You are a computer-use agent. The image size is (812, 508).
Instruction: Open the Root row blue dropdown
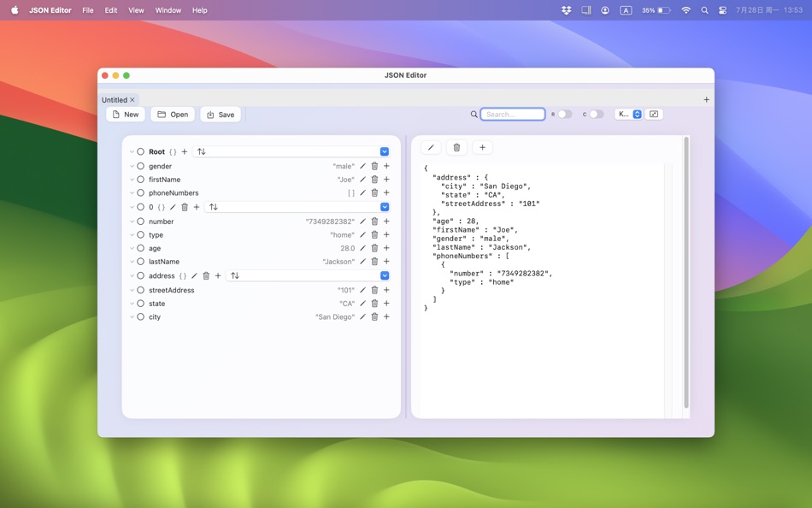(x=385, y=152)
